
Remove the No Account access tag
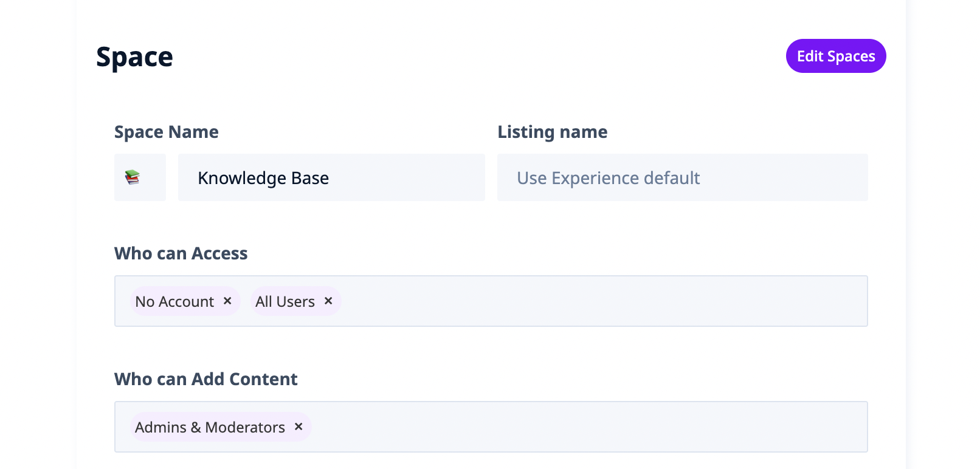tap(227, 301)
